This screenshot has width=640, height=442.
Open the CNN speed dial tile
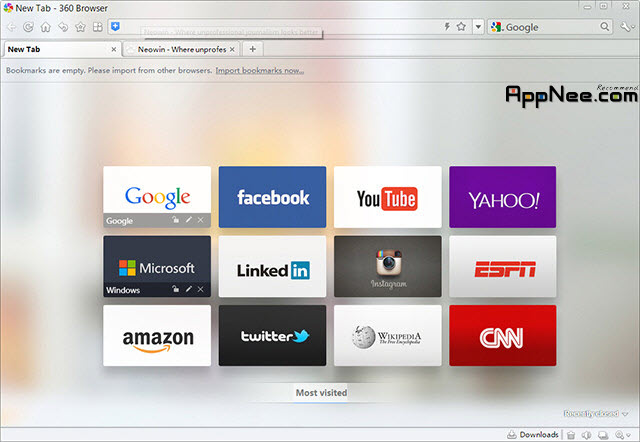[x=502, y=335]
